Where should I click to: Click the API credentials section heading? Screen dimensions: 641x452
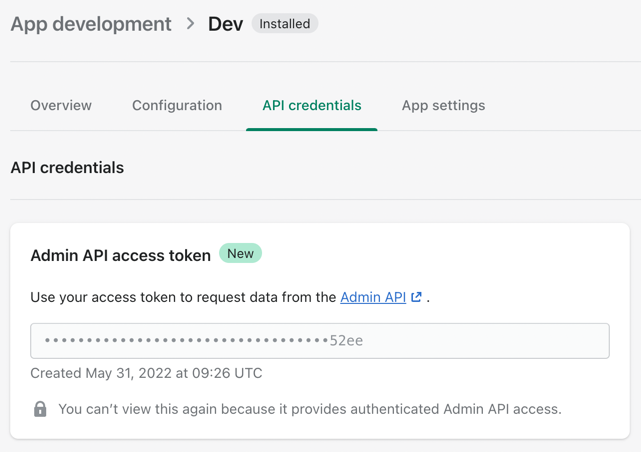[67, 167]
